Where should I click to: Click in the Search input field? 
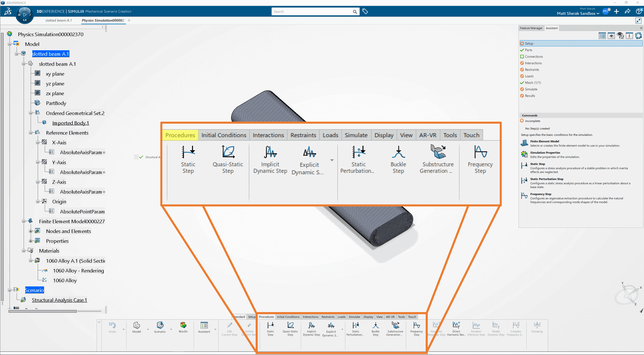click(312, 12)
